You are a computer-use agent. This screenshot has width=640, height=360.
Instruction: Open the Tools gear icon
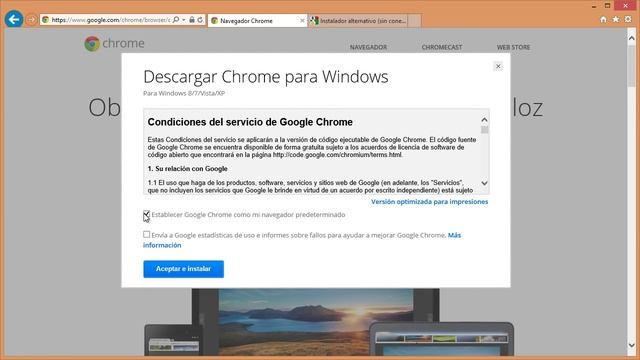tap(628, 20)
